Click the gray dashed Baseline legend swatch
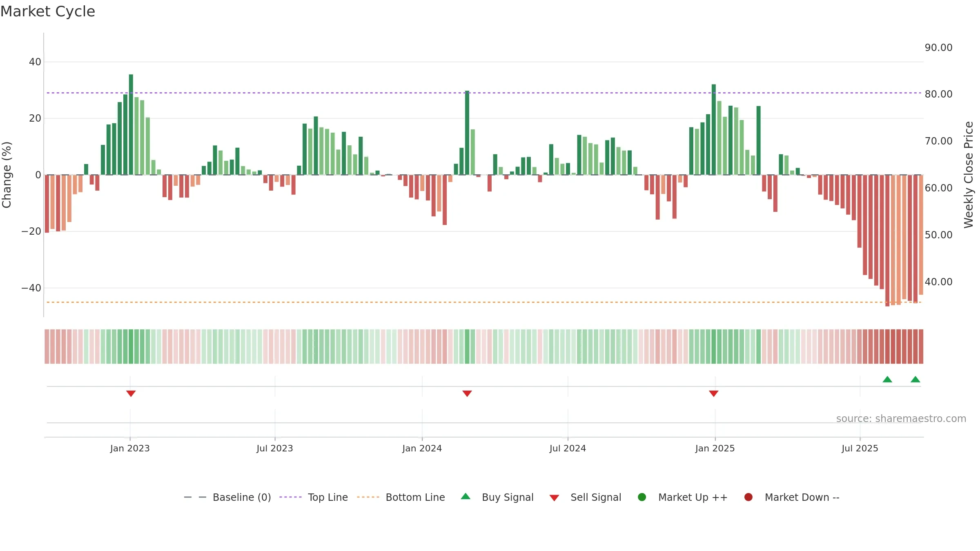The width and height of the screenshot is (980, 551). click(x=195, y=497)
